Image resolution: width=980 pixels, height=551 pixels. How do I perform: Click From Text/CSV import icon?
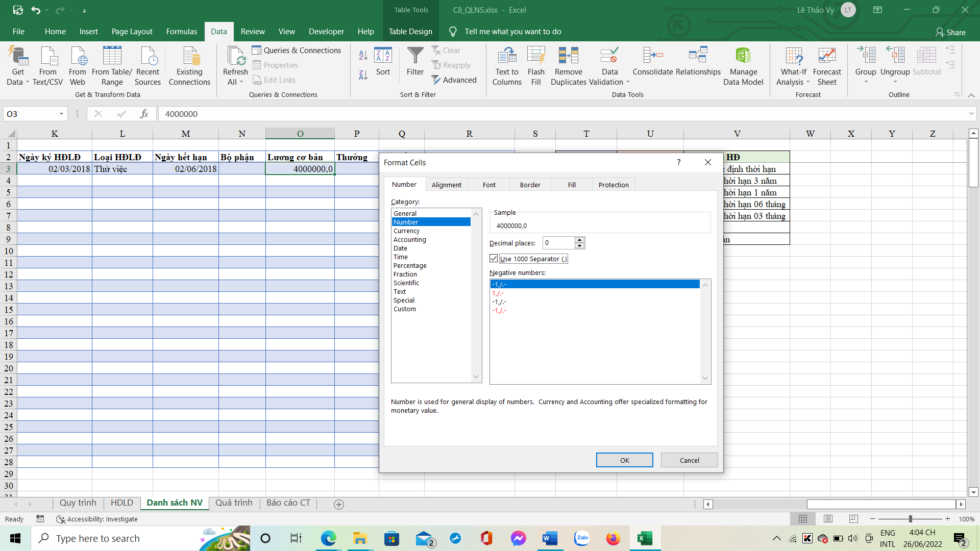point(48,66)
